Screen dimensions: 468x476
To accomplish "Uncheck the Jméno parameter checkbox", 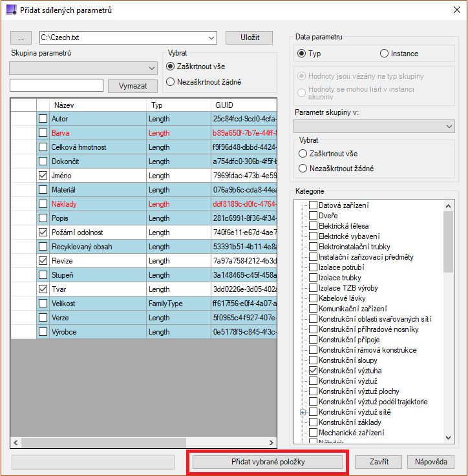I will click(43, 176).
